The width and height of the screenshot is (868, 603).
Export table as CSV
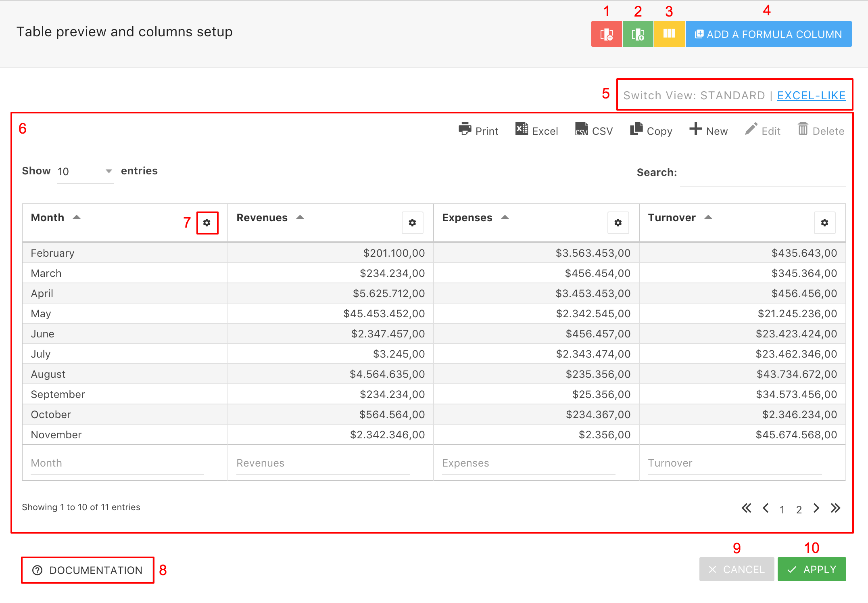594,130
